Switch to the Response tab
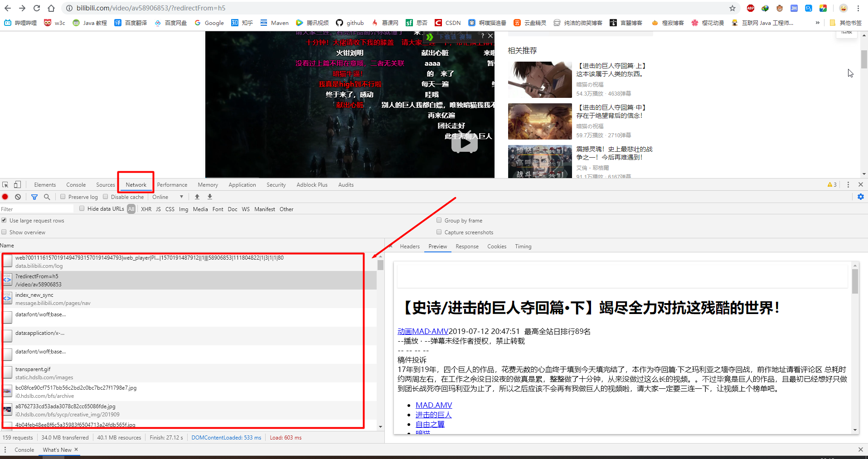Viewport: 868px width, 459px height. (467, 246)
